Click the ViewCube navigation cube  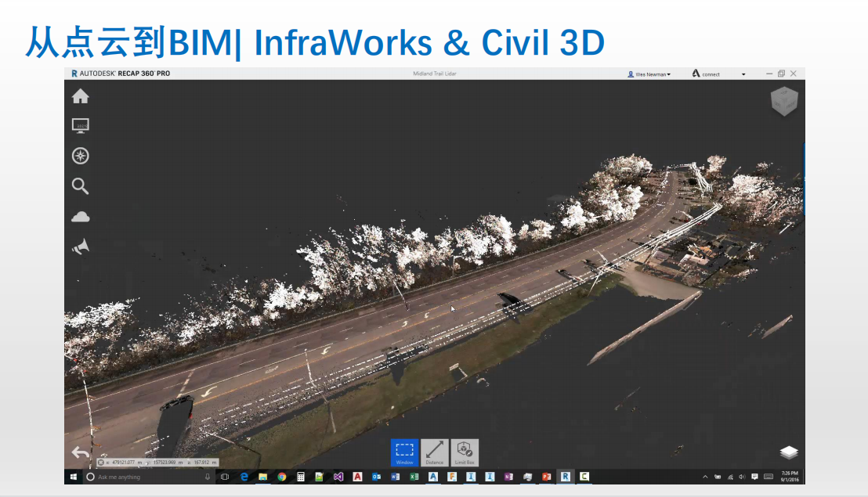(x=784, y=101)
